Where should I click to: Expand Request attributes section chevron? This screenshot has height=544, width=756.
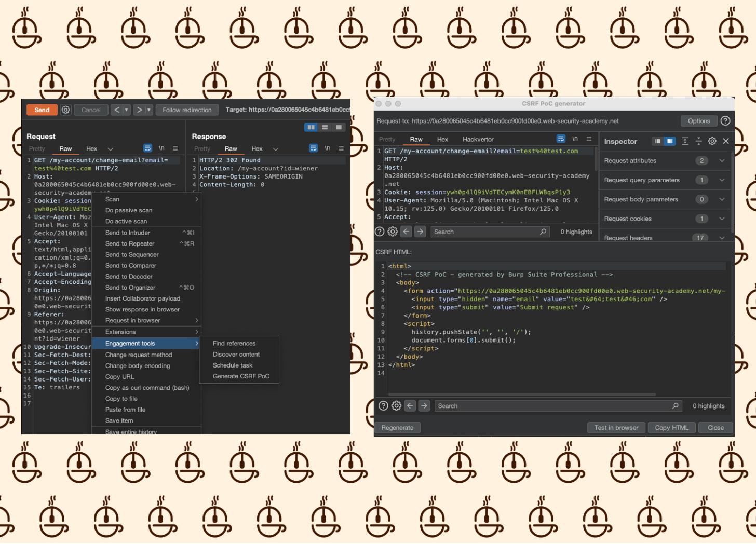(x=722, y=161)
